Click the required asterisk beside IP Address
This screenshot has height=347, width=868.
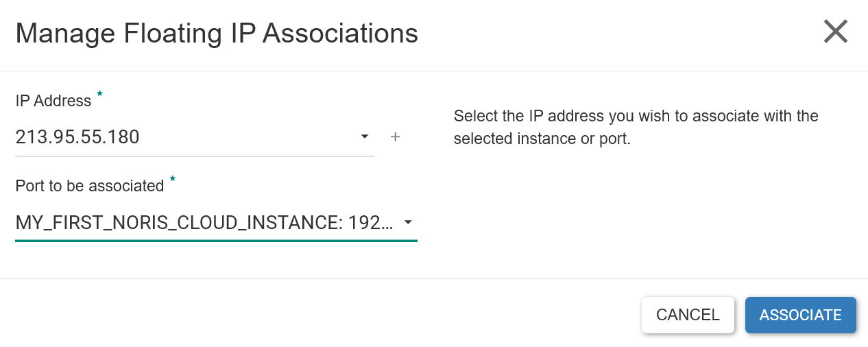[x=99, y=93]
